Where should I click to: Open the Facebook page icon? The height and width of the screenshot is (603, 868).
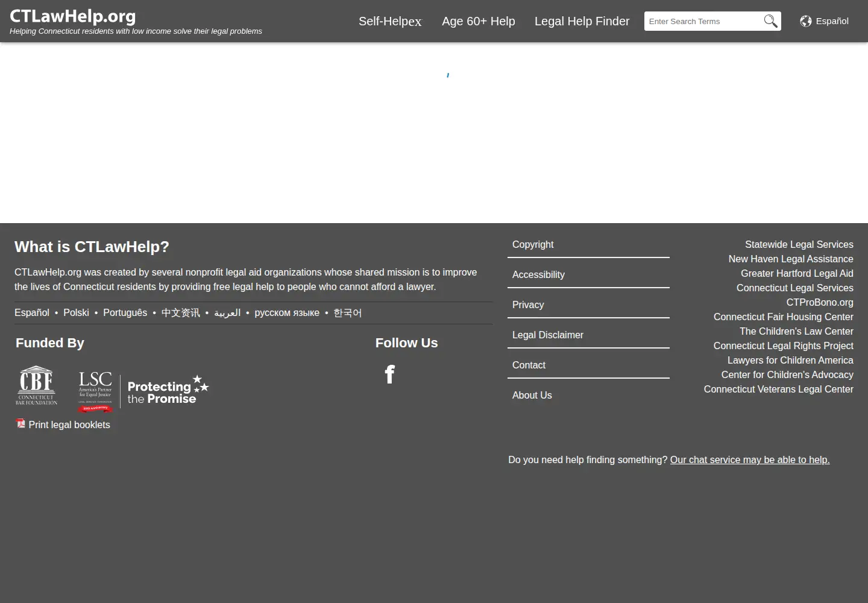pos(390,374)
